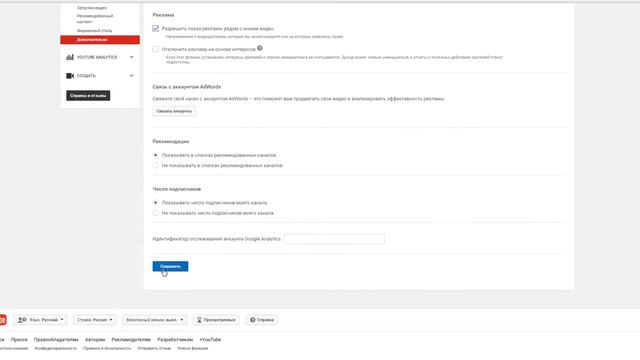Open Справка help with question icon
The width and height of the screenshot is (640, 360).
[x=262, y=320]
